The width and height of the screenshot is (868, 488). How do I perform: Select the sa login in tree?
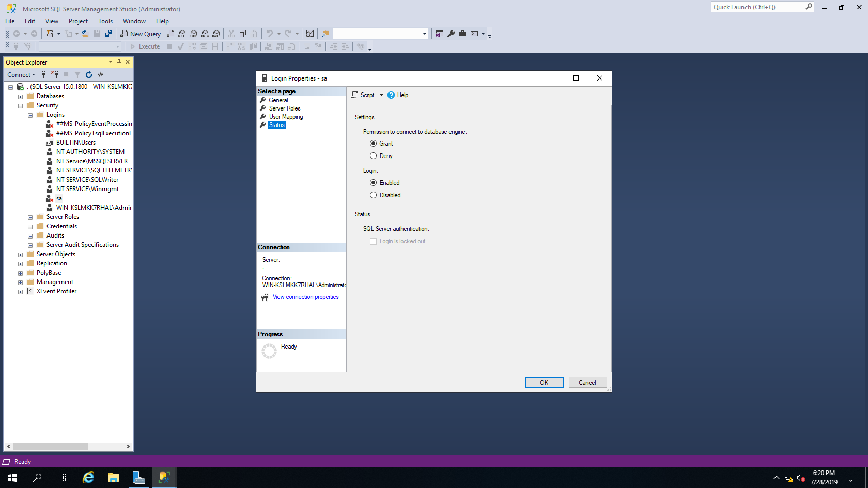pos(59,198)
